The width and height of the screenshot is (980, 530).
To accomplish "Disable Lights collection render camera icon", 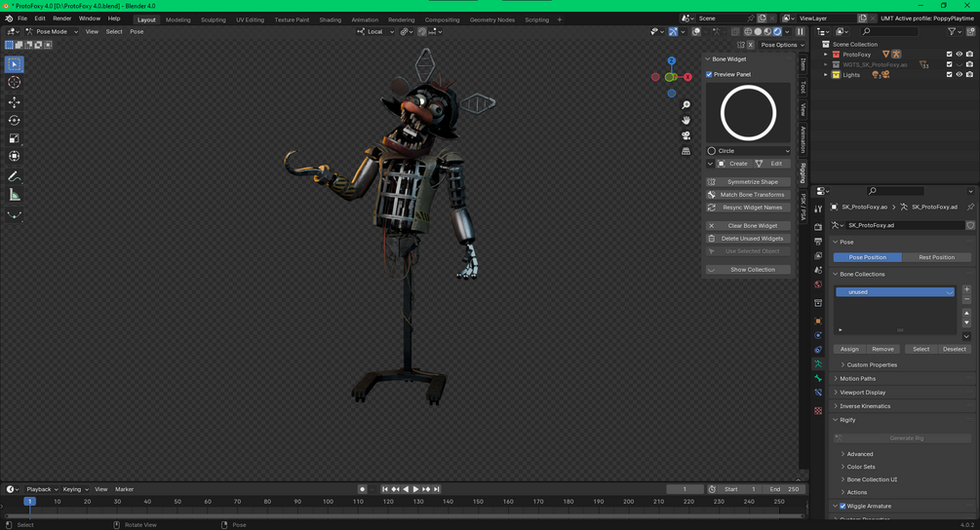I will click(x=969, y=75).
